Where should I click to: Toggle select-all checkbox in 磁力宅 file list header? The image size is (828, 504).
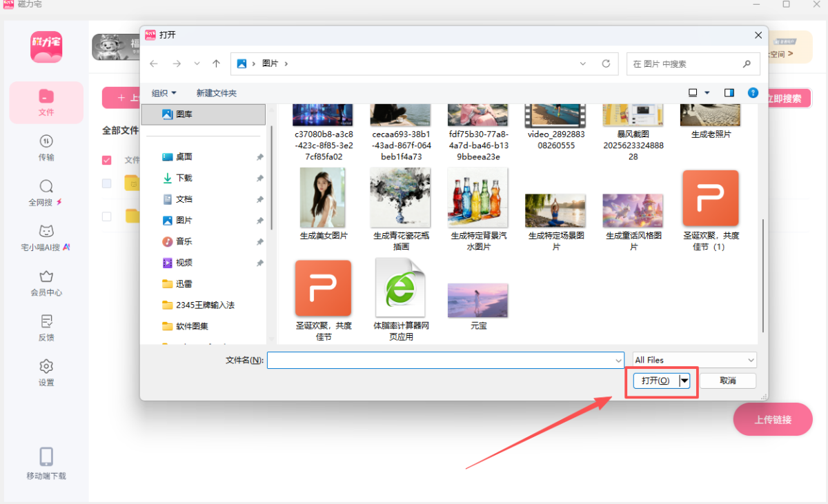click(107, 160)
